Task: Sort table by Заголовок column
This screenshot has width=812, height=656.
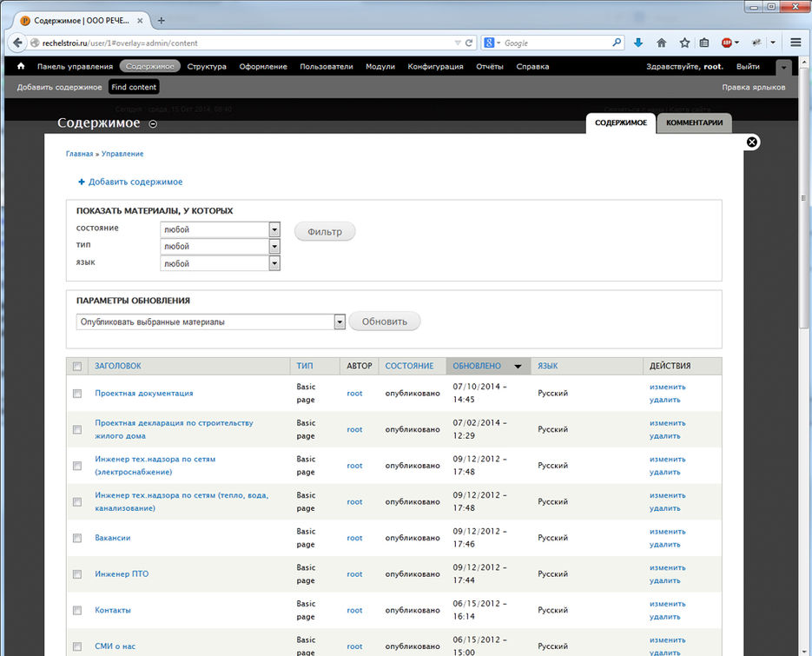Action: click(x=117, y=366)
